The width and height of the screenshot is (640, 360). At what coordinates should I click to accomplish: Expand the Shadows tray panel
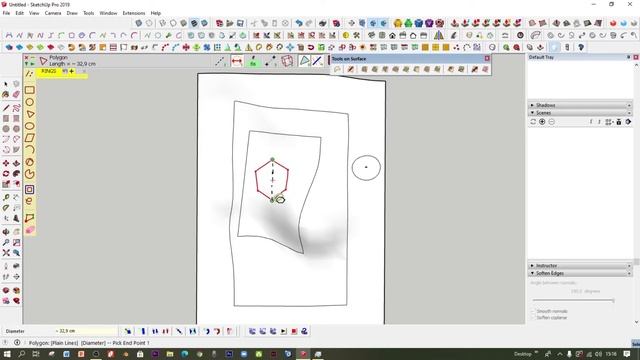point(532,105)
